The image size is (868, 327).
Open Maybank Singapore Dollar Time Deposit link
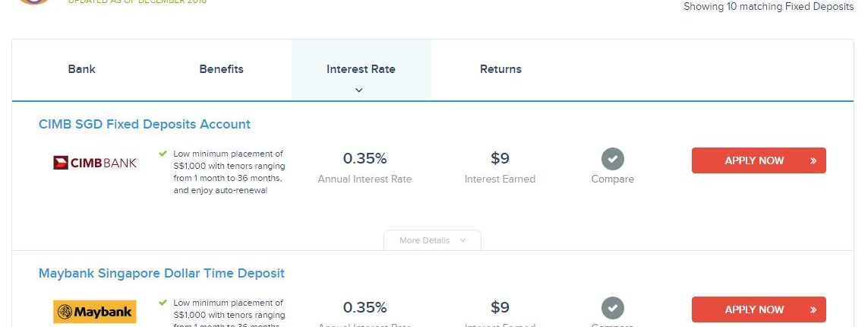coord(162,273)
